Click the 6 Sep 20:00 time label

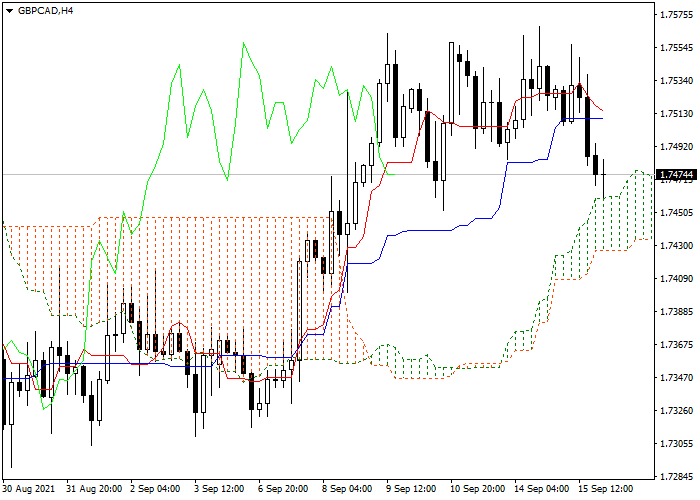click(283, 489)
